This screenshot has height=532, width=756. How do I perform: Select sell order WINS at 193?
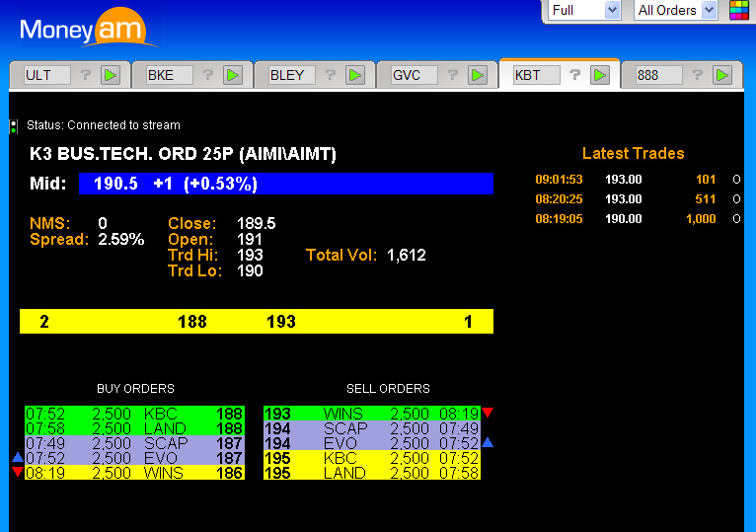pyautogui.click(x=372, y=414)
